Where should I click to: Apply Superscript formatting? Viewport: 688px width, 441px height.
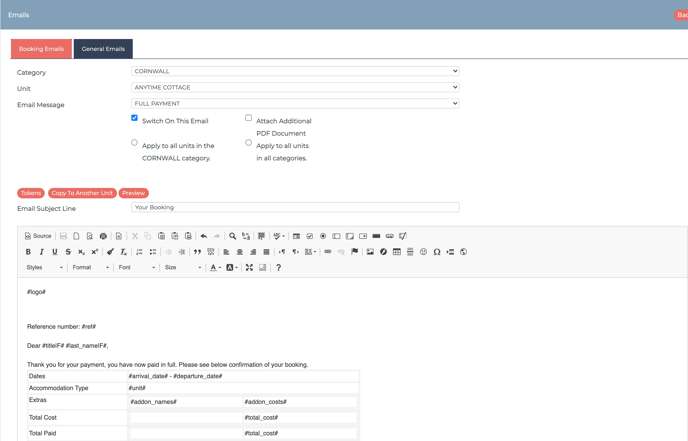[94, 252]
